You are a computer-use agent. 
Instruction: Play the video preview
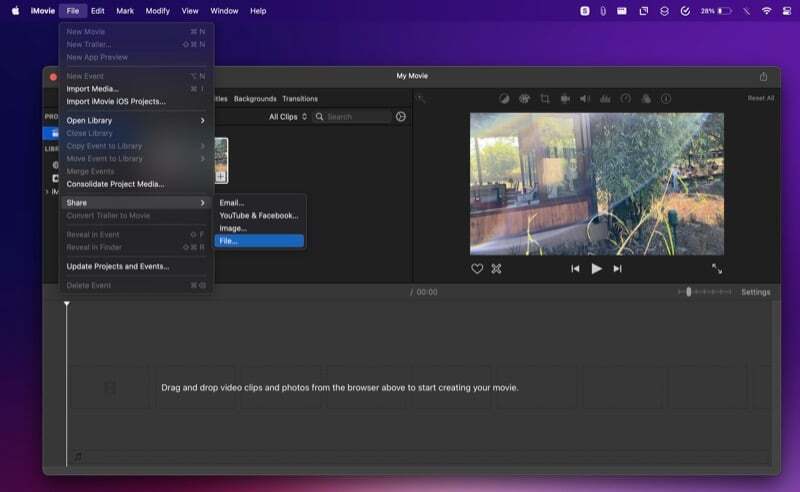[596, 268]
